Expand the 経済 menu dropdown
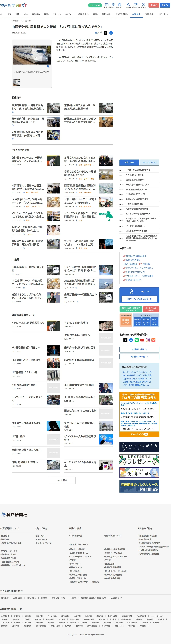 (47, 14)
